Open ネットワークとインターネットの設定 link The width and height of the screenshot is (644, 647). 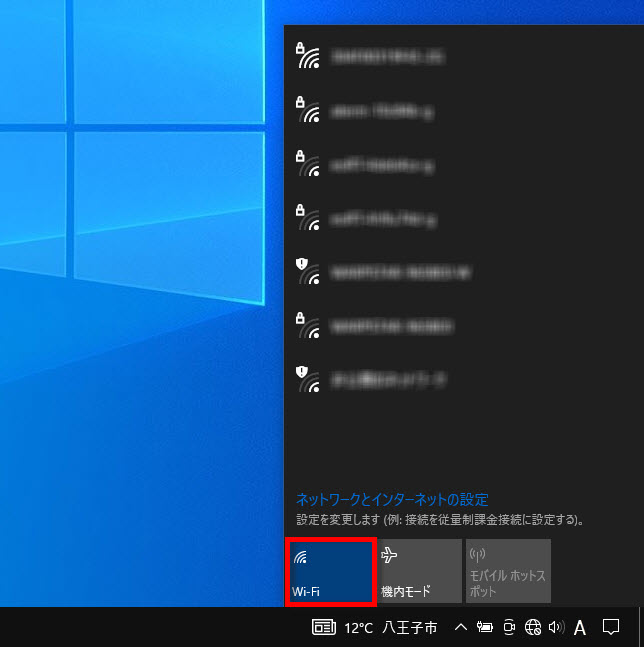(x=392, y=498)
